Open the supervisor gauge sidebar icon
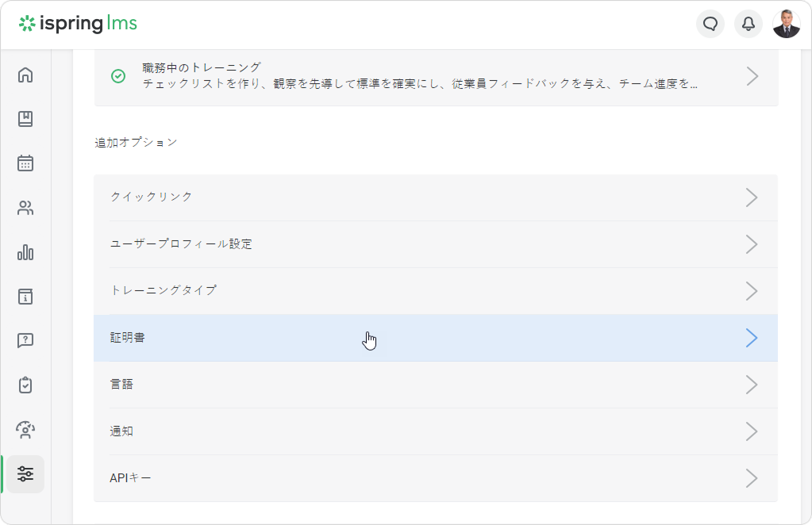Viewport: 812px width, 525px height. pos(25,430)
